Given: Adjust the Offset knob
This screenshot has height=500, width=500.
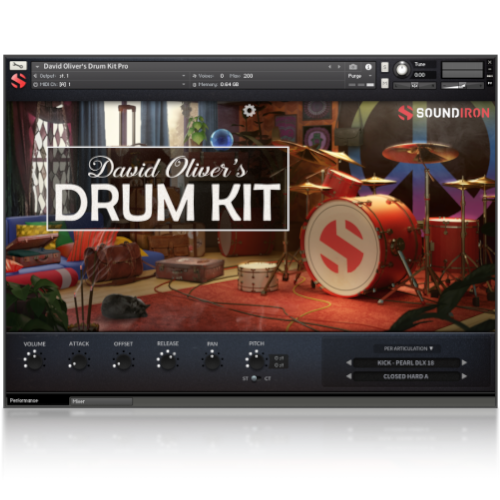Looking at the screenshot, I should tap(123, 362).
